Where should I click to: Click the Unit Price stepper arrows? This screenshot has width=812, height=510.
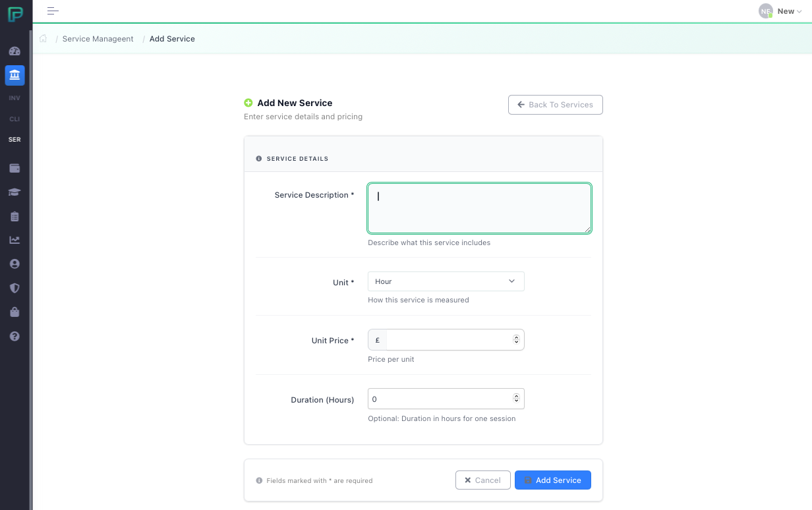pos(516,340)
